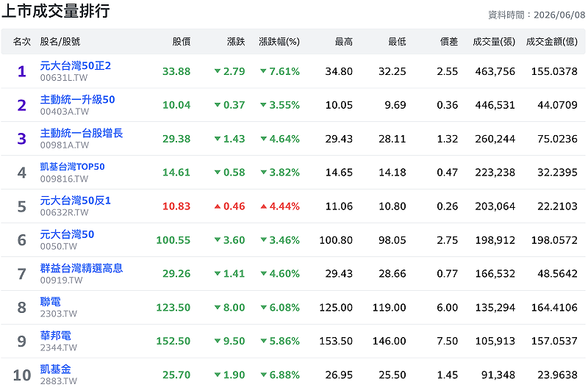
Task: Select stock code 2303.TW
Action: click(x=59, y=314)
